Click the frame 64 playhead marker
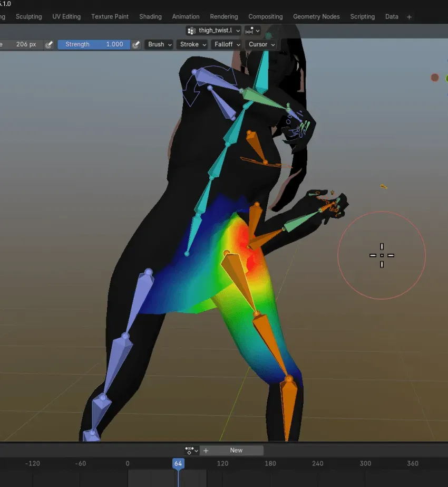Image resolution: width=448 pixels, height=487 pixels. tap(178, 463)
